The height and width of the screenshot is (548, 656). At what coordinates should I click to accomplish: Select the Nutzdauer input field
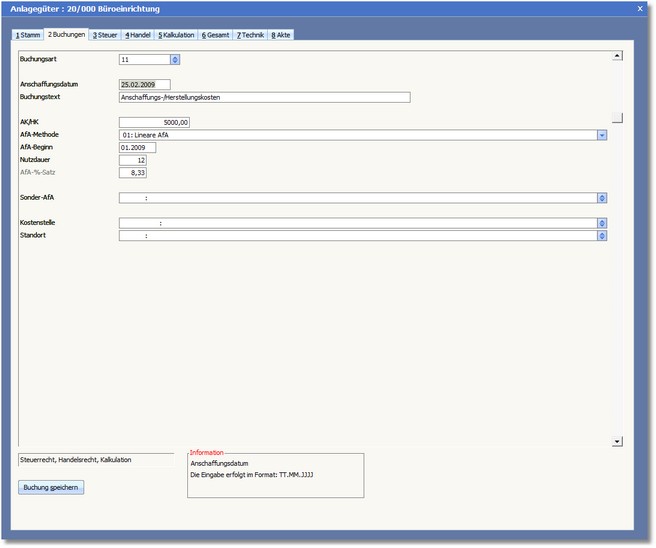[x=132, y=160]
